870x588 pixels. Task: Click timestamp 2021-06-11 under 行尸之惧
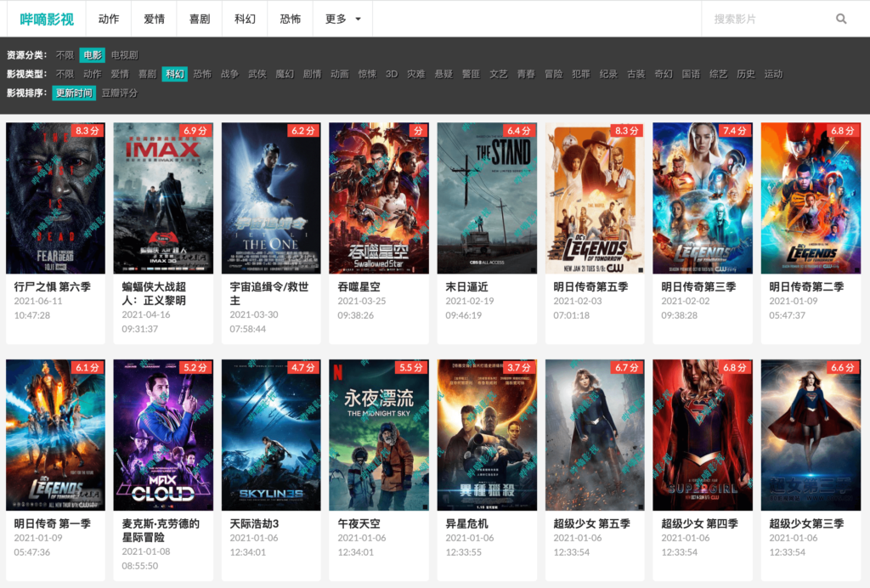(x=38, y=301)
